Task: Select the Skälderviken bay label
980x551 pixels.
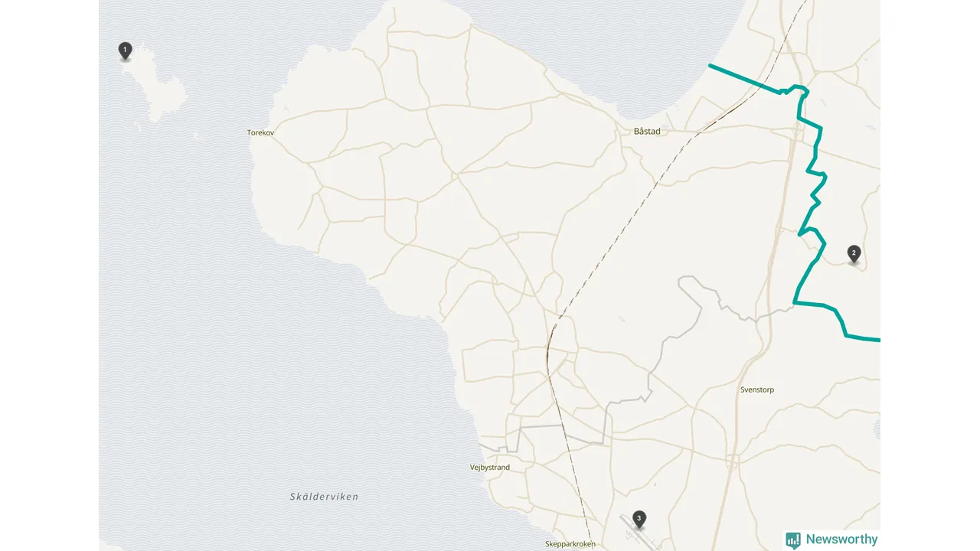Action: [324, 497]
